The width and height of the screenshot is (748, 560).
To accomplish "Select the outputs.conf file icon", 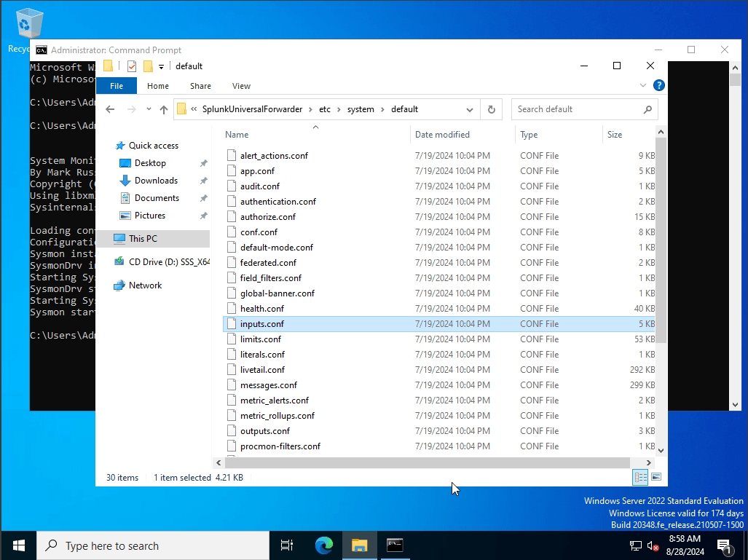I will click(232, 430).
